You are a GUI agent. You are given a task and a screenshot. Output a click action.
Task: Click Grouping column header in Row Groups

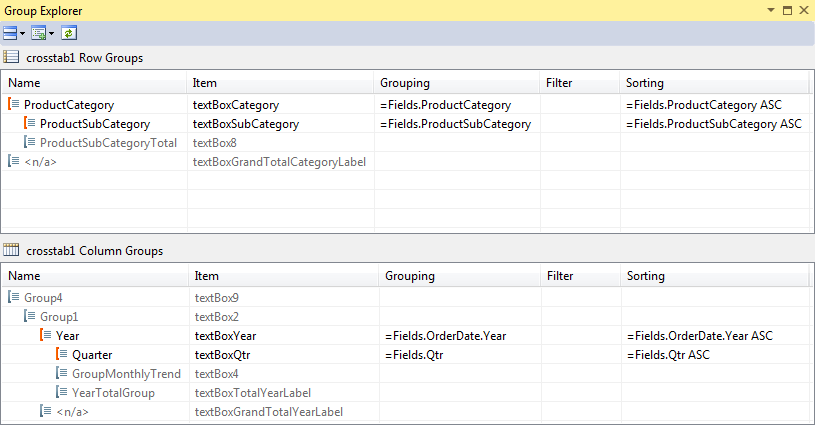click(457, 83)
